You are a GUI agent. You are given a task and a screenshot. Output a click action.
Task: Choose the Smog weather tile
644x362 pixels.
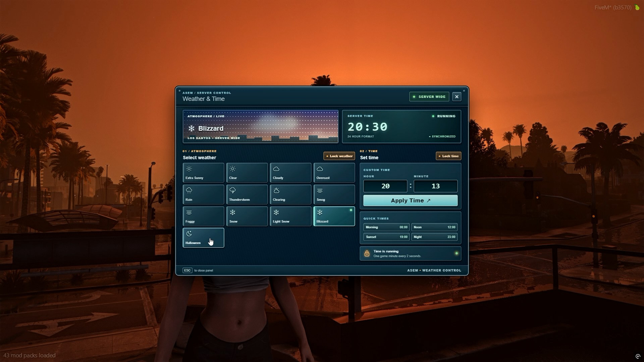[x=334, y=194]
